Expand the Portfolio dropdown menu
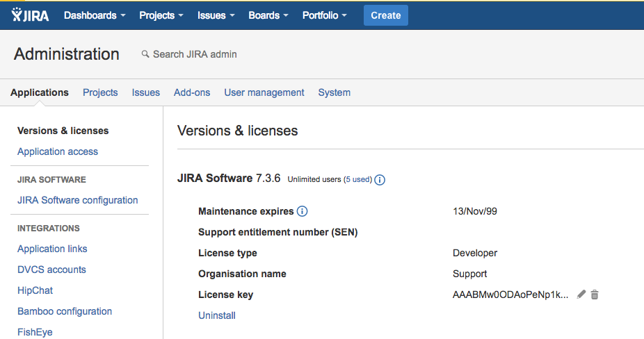Screen dimensions: 644x339 pos(325,15)
